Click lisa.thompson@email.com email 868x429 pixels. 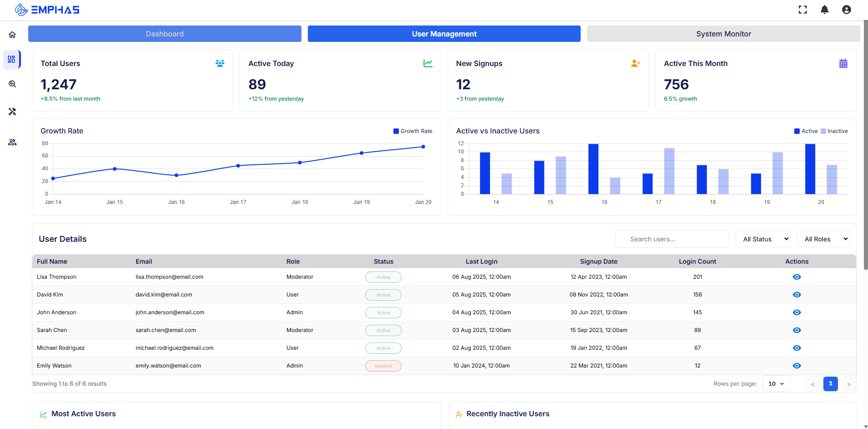169,277
